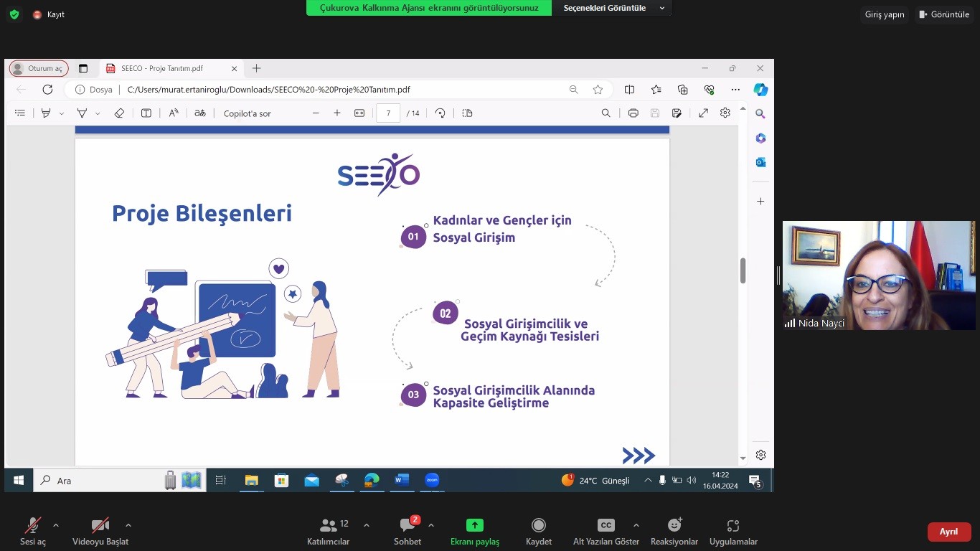Open Edge settings and more menu
This screenshot has width=980, height=551.
[x=735, y=90]
